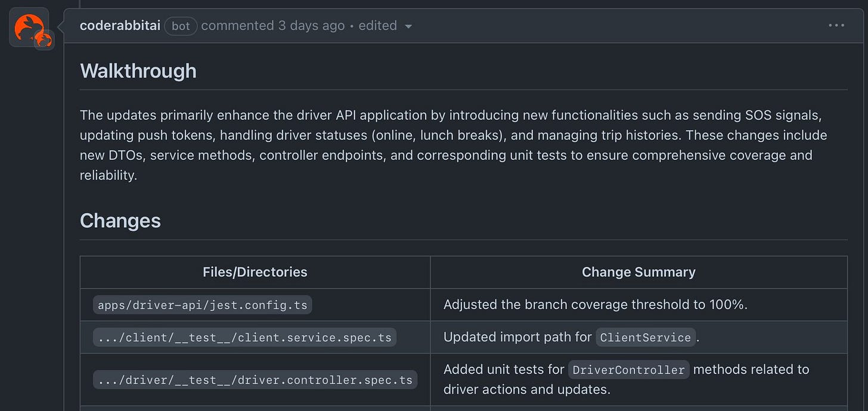Expand the edited history caret arrow
Viewport: 868px width, 411px height.
pyautogui.click(x=408, y=26)
